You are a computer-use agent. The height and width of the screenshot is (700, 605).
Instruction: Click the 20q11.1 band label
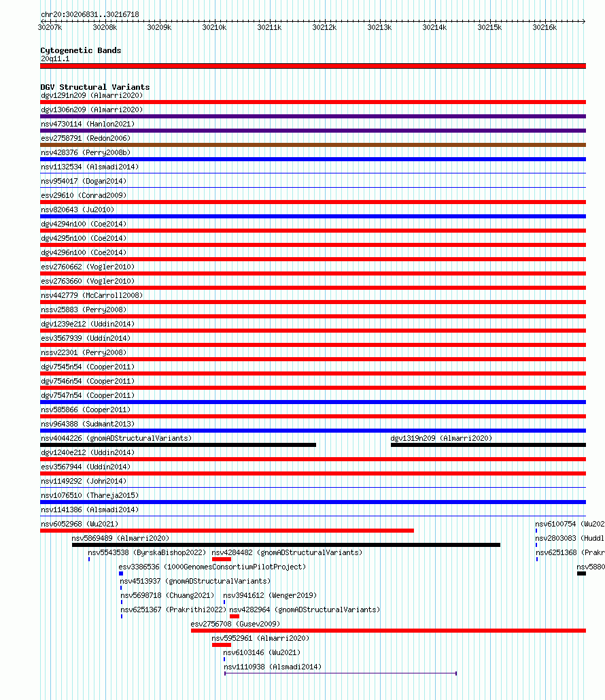tap(55, 59)
